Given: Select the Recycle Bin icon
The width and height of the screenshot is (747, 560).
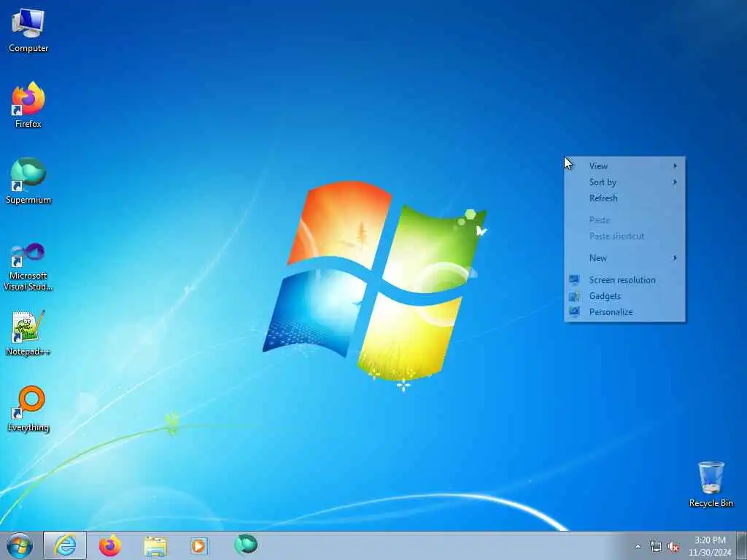Looking at the screenshot, I should (x=711, y=484).
